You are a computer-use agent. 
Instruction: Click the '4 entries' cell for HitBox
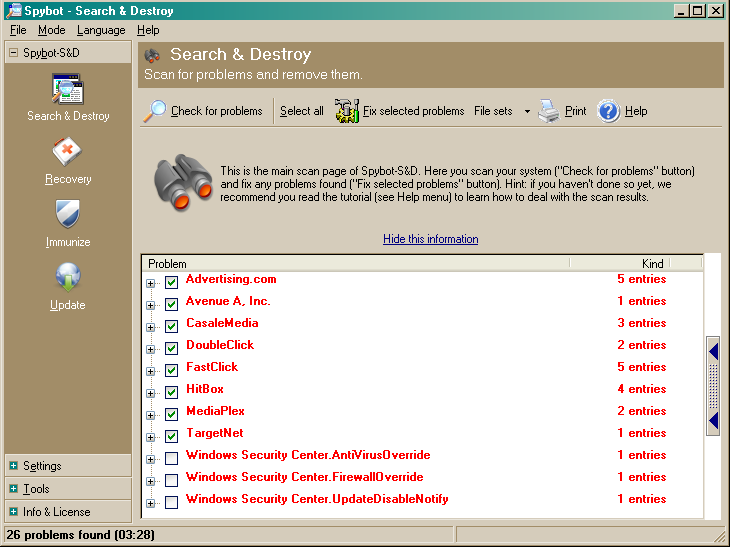tap(642, 389)
